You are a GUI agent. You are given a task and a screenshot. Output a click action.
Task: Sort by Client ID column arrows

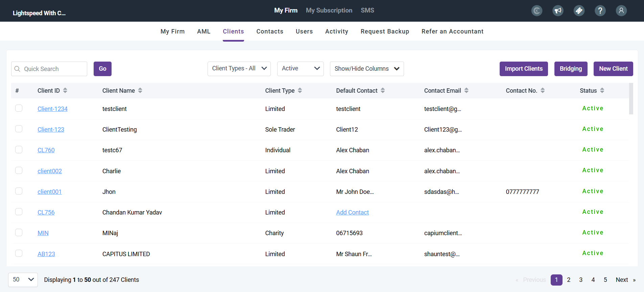click(65, 90)
